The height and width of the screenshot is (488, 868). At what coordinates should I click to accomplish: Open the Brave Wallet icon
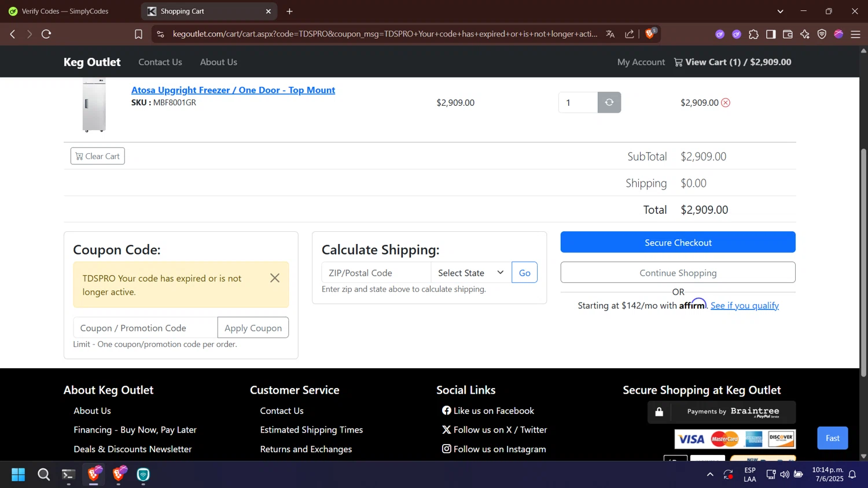(788, 34)
